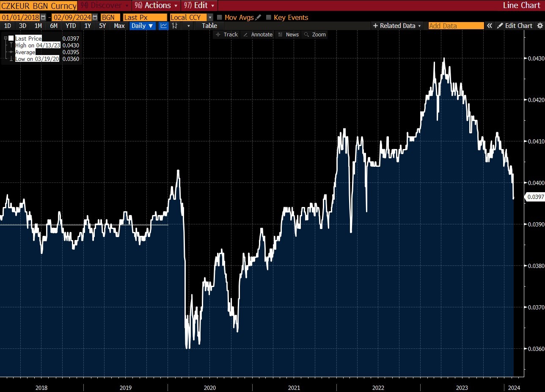Toggle the Last Price series white box
This screenshot has height=392, width=545.
click(11, 39)
